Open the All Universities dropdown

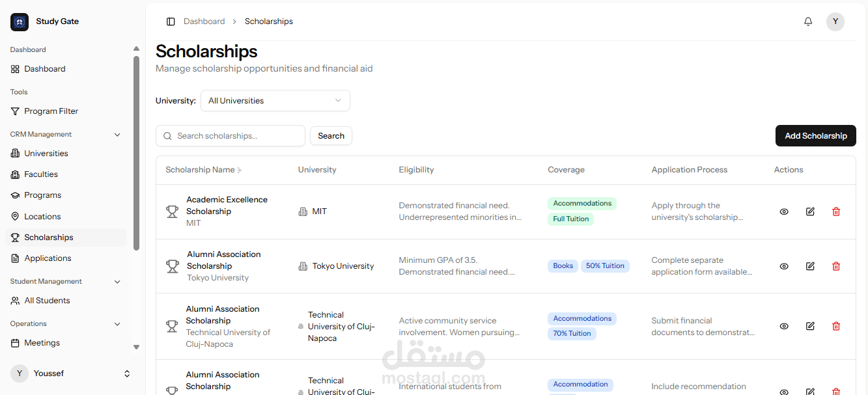[275, 101]
